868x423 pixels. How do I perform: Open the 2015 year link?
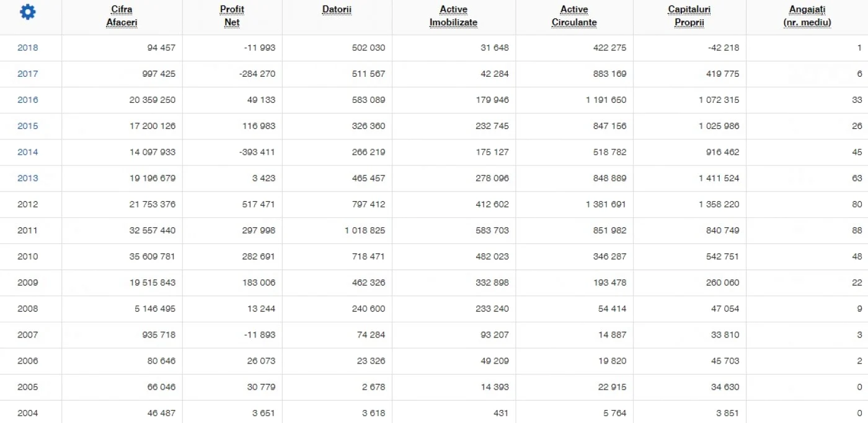coord(27,126)
